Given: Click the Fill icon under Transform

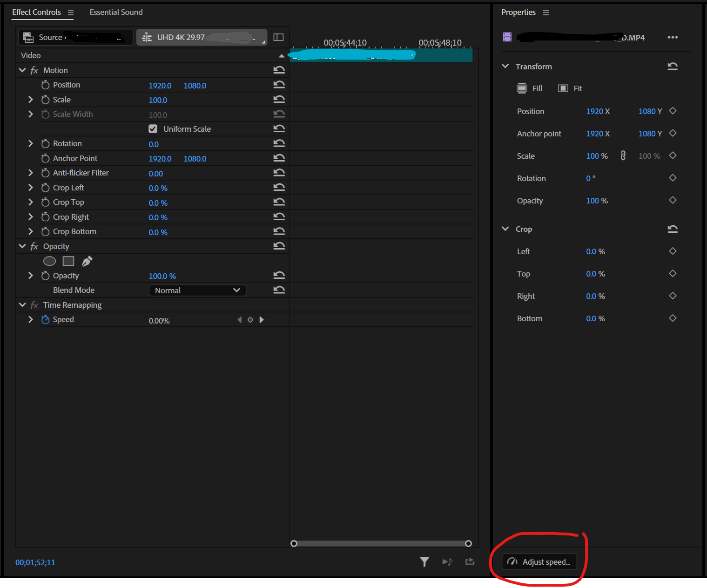Looking at the screenshot, I should pyautogui.click(x=522, y=88).
